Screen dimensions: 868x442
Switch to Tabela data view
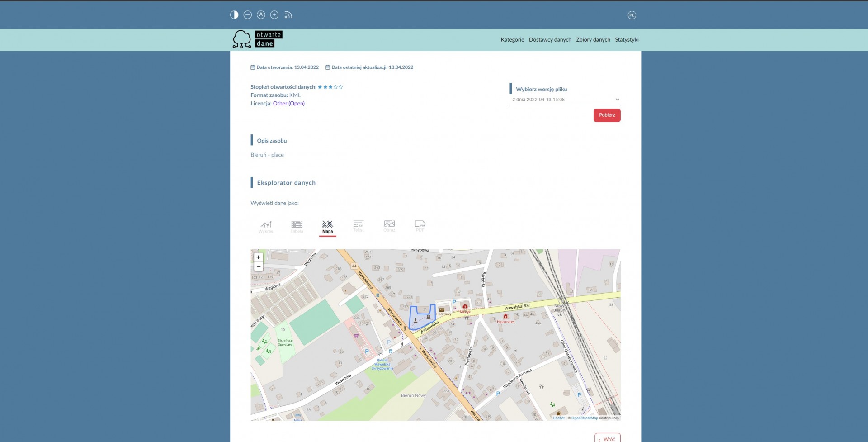297,227
